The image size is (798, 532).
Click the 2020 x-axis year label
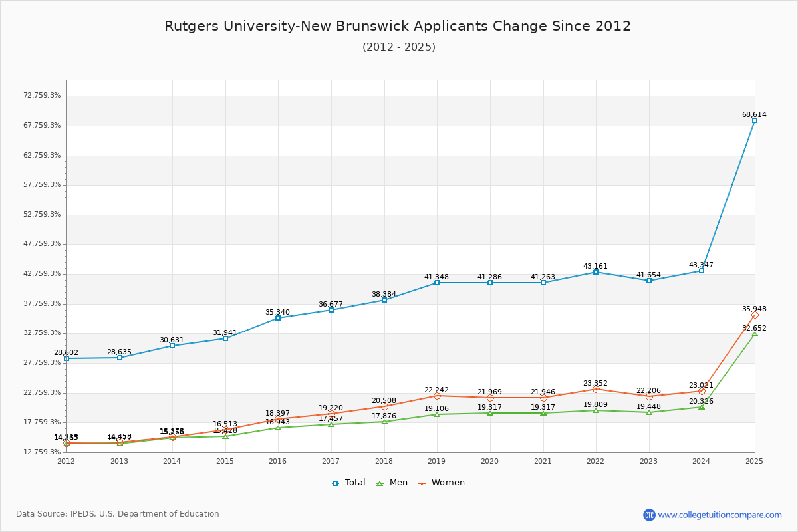coord(490,461)
